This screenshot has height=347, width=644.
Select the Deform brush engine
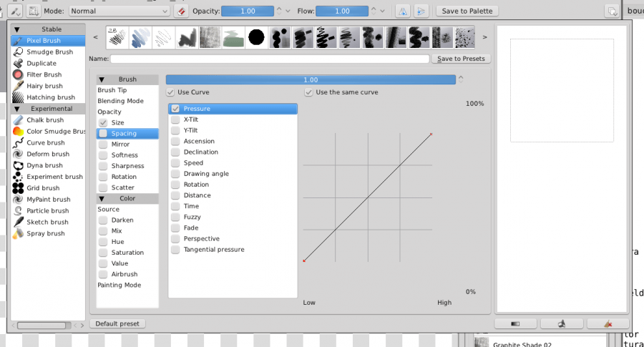point(47,154)
